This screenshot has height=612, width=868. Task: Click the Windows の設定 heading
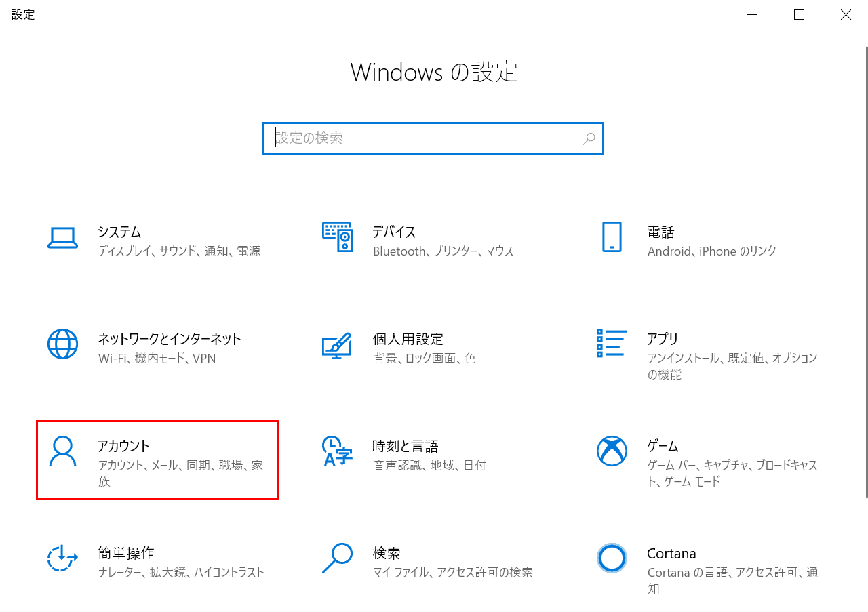(x=434, y=72)
